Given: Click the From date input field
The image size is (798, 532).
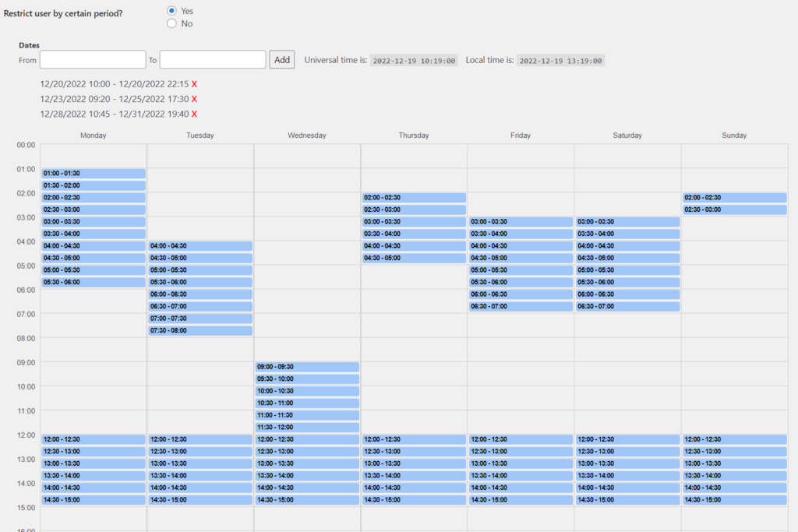Looking at the screenshot, I should click(x=93, y=59).
